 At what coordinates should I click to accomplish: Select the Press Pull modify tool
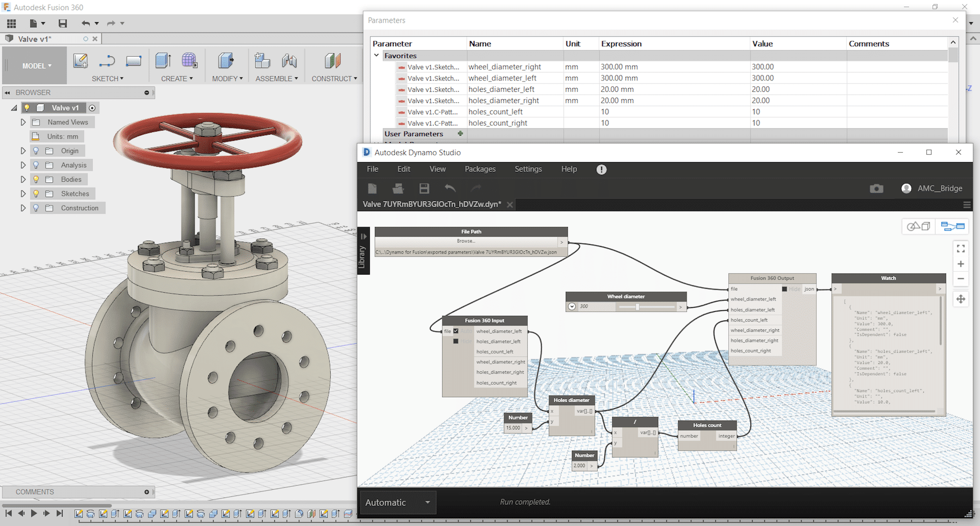225,60
